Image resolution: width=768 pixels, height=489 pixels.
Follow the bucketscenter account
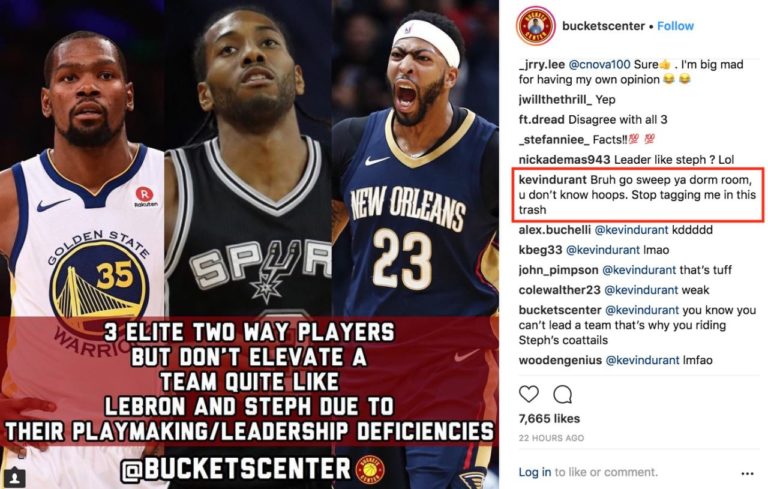(675, 26)
